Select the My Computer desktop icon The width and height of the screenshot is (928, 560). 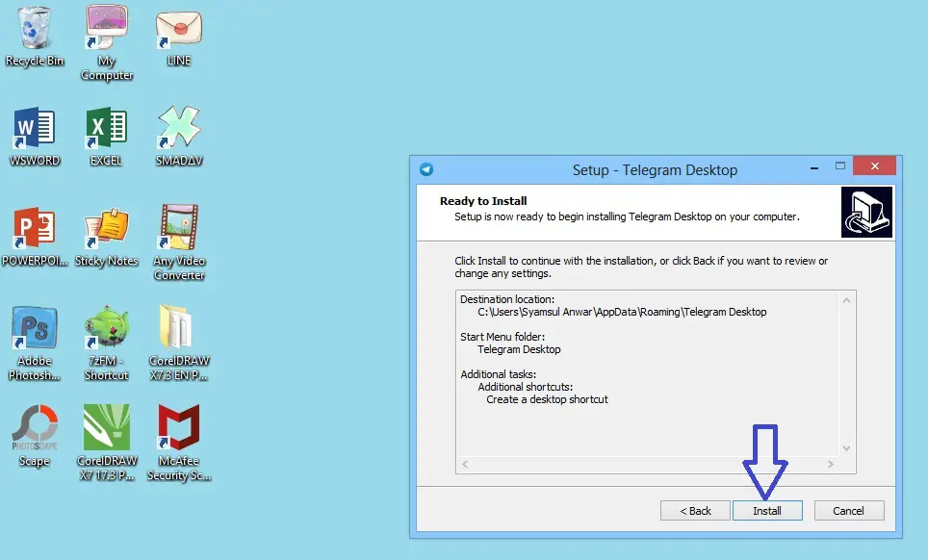[107, 42]
